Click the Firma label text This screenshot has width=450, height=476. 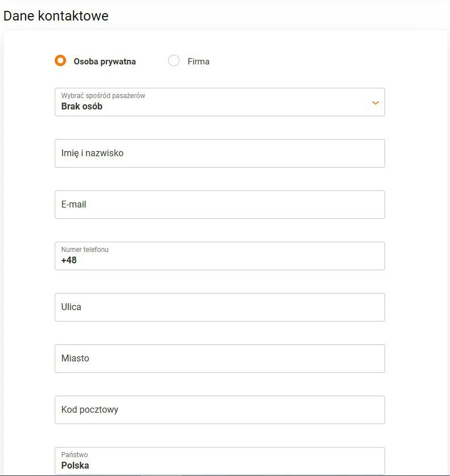coord(198,62)
